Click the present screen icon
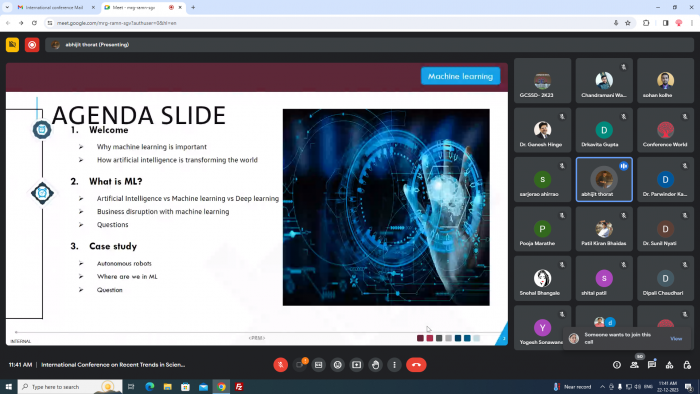Viewport: 700px width, 394px height. [356, 365]
